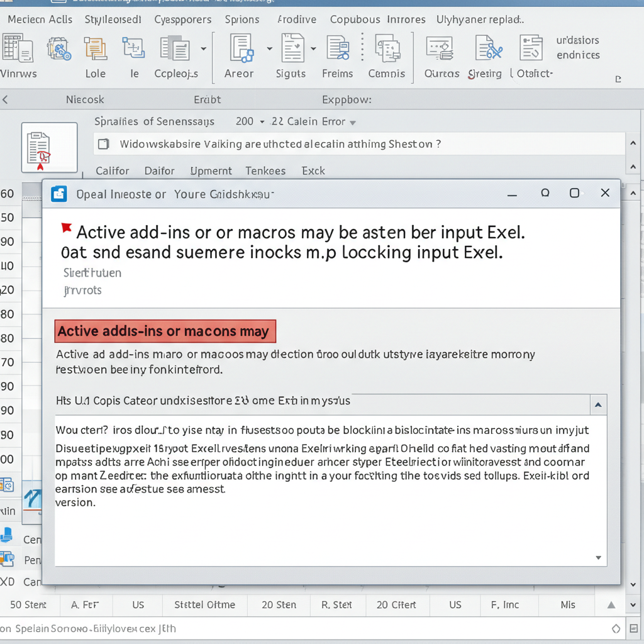Click the Exppbow header label
The image size is (644, 644).
(x=347, y=100)
